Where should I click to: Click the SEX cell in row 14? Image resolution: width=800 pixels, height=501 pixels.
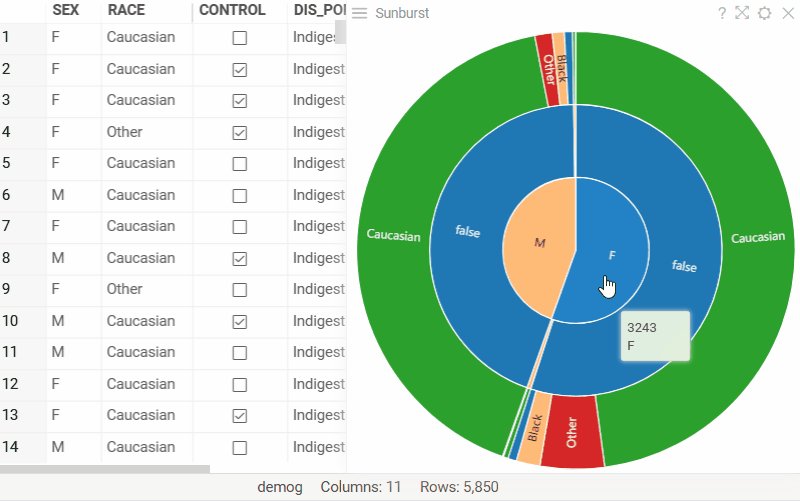[74, 447]
